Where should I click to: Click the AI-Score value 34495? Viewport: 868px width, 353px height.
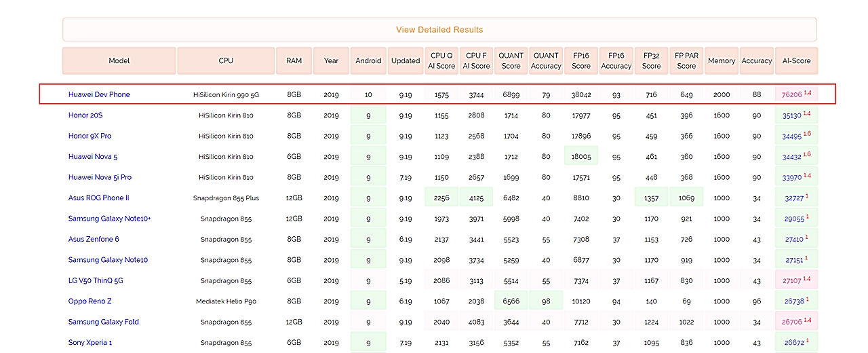(x=792, y=136)
